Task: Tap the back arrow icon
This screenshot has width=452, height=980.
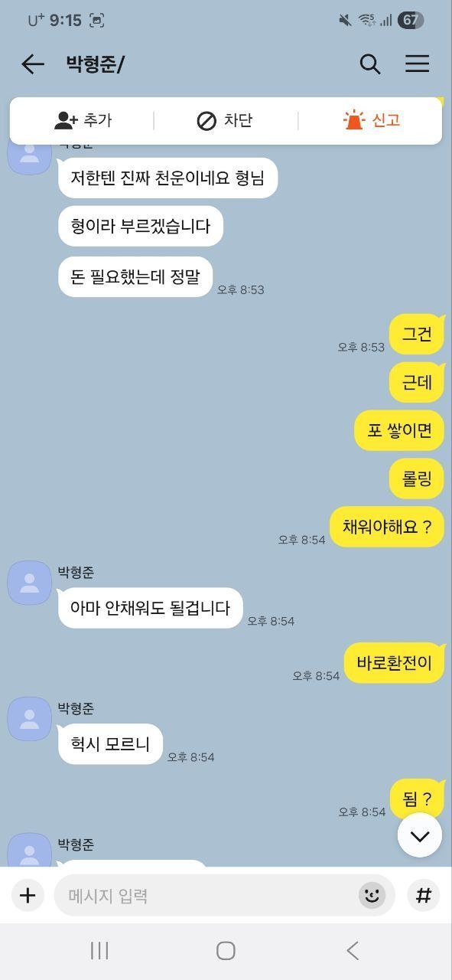Action: 33,64
